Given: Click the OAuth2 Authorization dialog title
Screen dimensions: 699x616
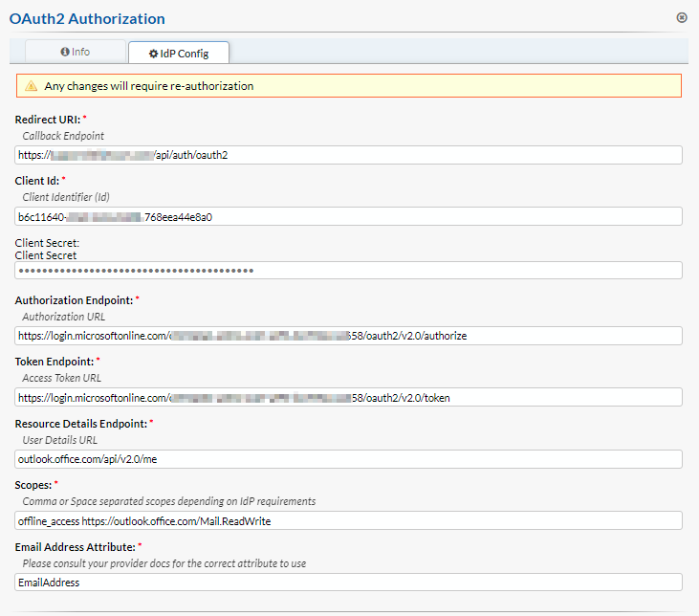Looking at the screenshot, I should (x=87, y=18).
